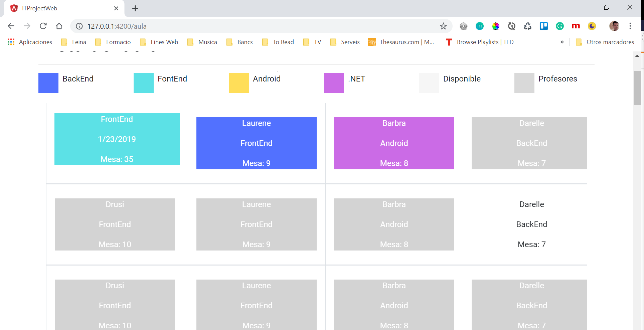Image resolution: width=644 pixels, height=330 pixels.
Task: Open the Bancs bookmarks folder
Action: tap(240, 42)
